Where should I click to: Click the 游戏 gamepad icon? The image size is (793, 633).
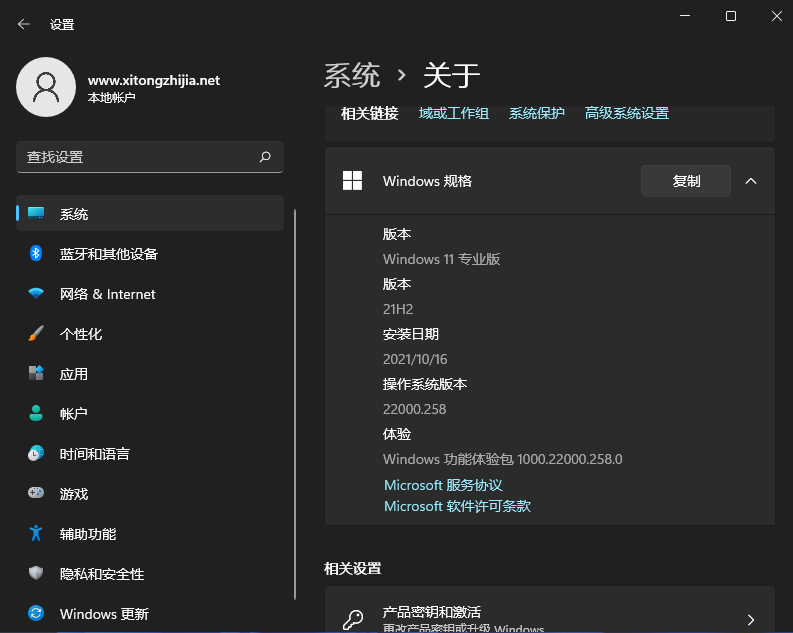point(36,493)
